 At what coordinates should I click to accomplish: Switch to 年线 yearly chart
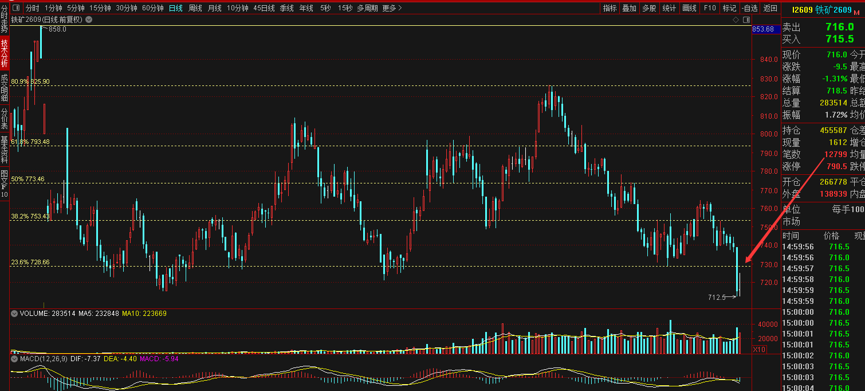pos(306,8)
